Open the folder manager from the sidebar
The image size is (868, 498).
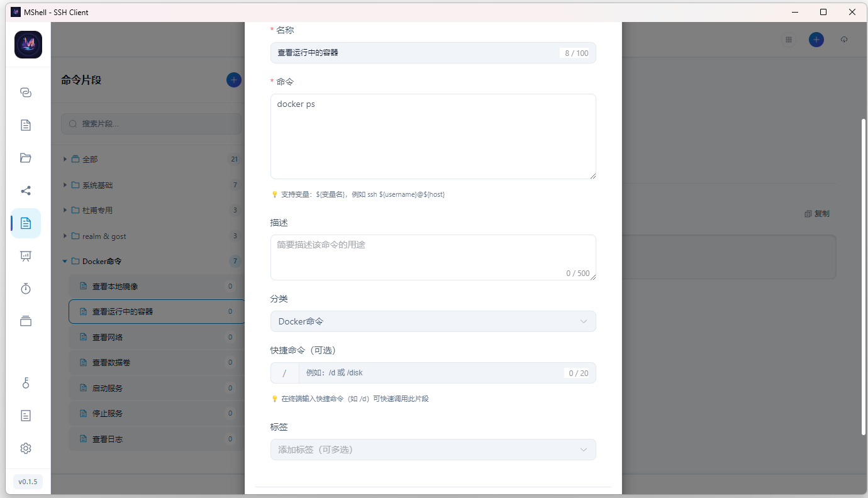coord(25,157)
